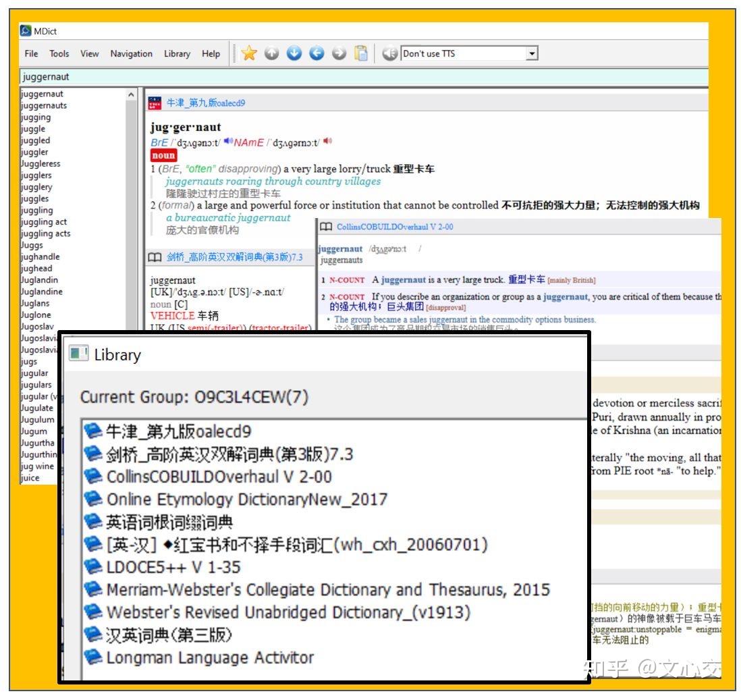Play the BrE pronunciation speaker icon
Image resolution: width=741 pixels, height=700 pixels.
(228, 141)
